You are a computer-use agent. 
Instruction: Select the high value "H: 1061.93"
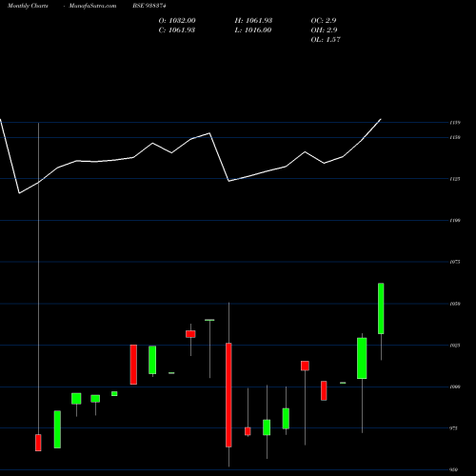click(x=253, y=21)
